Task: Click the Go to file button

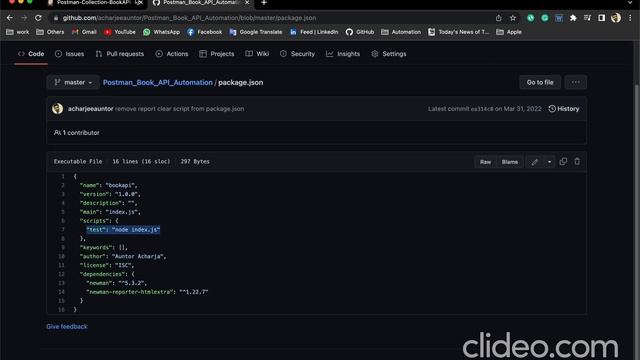Action: 540,82
